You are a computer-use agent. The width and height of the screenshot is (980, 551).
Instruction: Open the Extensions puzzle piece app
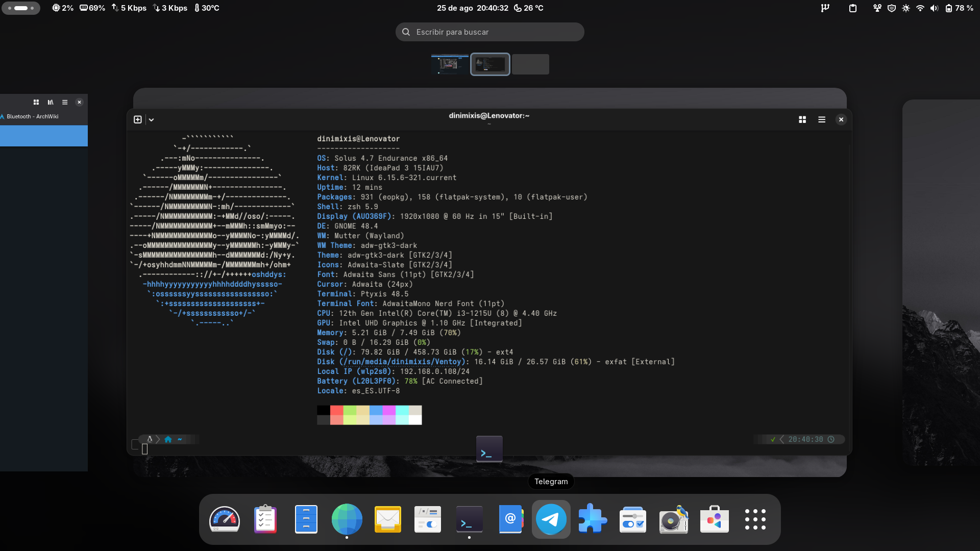click(592, 519)
